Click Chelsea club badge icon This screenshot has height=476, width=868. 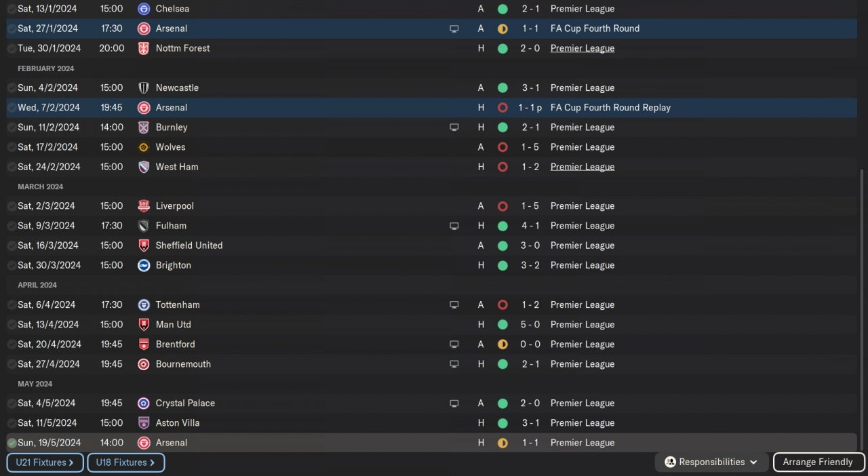tap(143, 9)
